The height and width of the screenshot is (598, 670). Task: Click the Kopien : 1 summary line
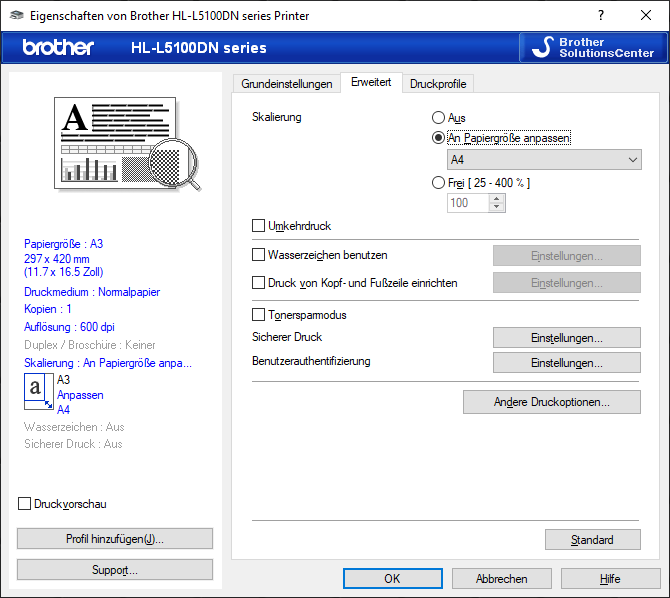(48, 309)
